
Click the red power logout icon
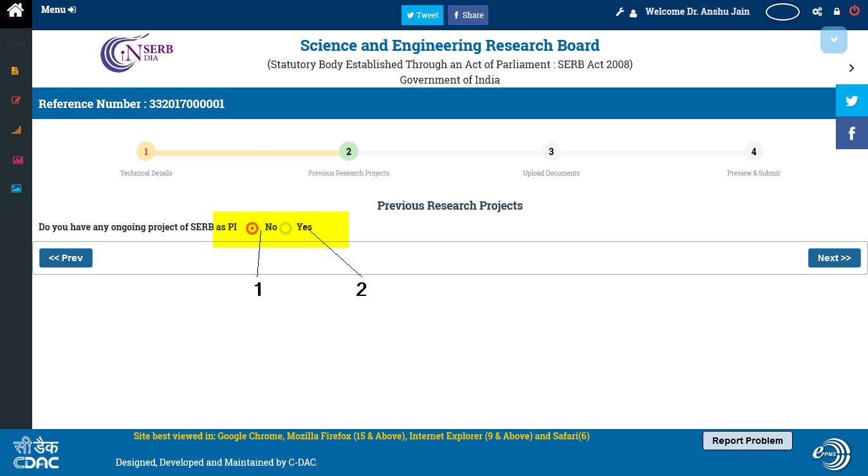tap(854, 10)
